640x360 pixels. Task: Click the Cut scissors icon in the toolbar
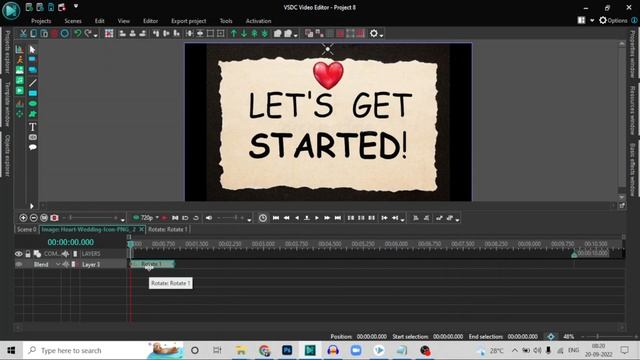(23, 33)
